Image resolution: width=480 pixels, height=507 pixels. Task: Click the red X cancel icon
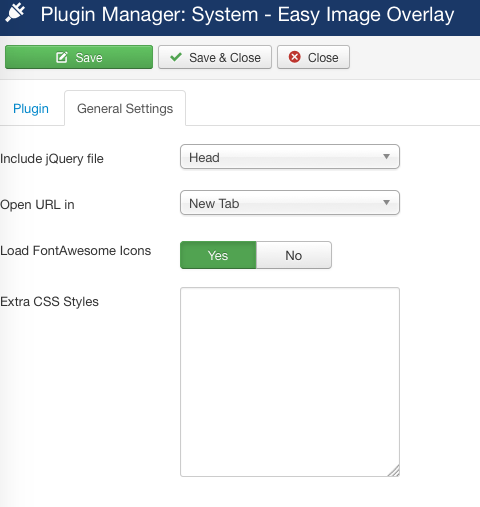pos(295,57)
